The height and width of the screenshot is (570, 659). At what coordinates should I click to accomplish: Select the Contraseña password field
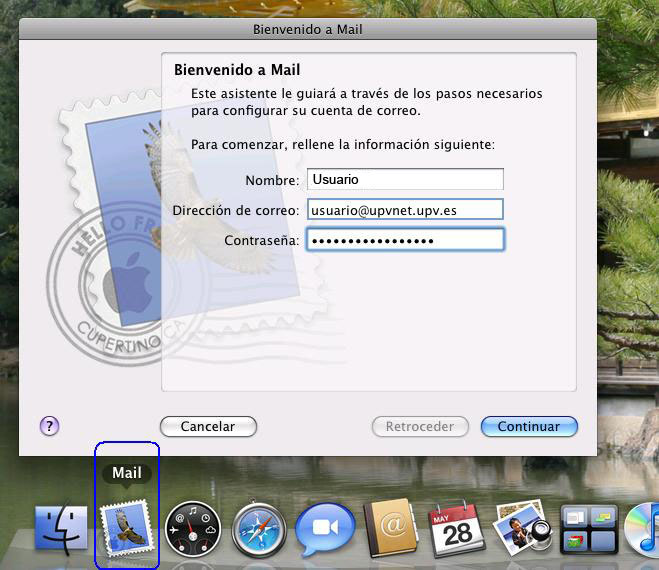(404, 241)
